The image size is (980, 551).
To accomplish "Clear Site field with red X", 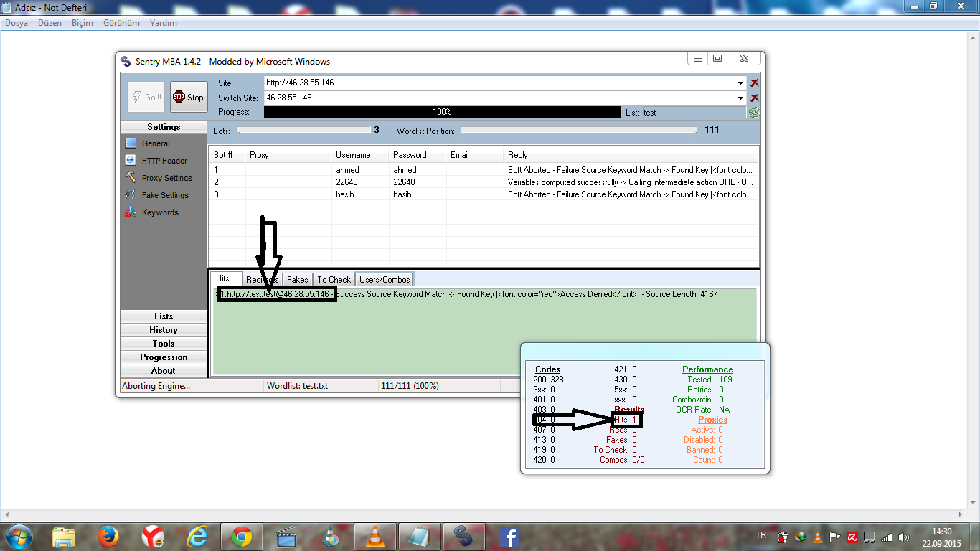I will coord(754,83).
